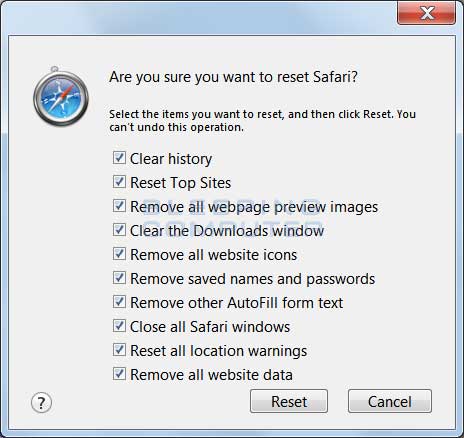
Task: Toggle Remove all website data checkbox
Action: [x=119, y=374]
